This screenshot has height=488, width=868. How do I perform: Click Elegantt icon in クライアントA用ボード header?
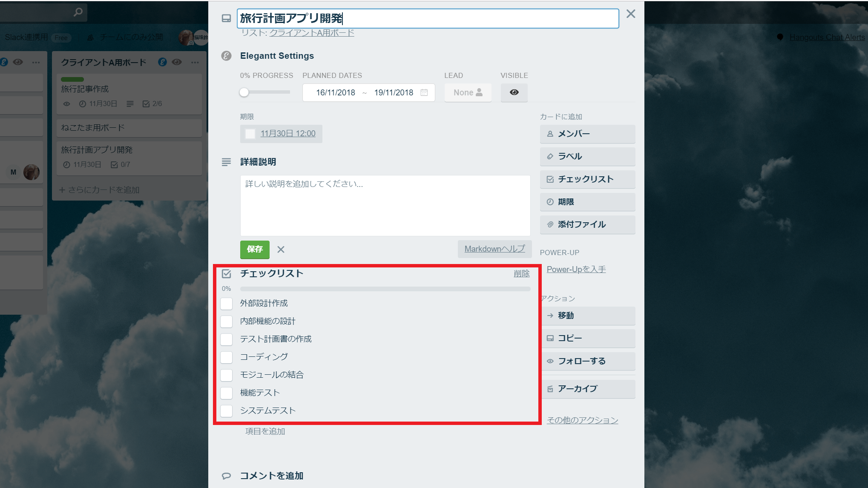point(162,62)
